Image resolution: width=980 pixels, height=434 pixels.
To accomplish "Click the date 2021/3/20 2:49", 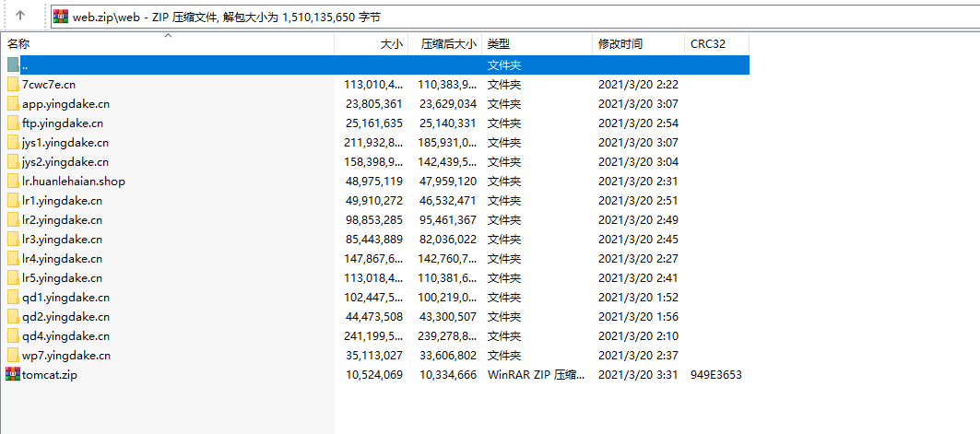I will click(638, 220).
